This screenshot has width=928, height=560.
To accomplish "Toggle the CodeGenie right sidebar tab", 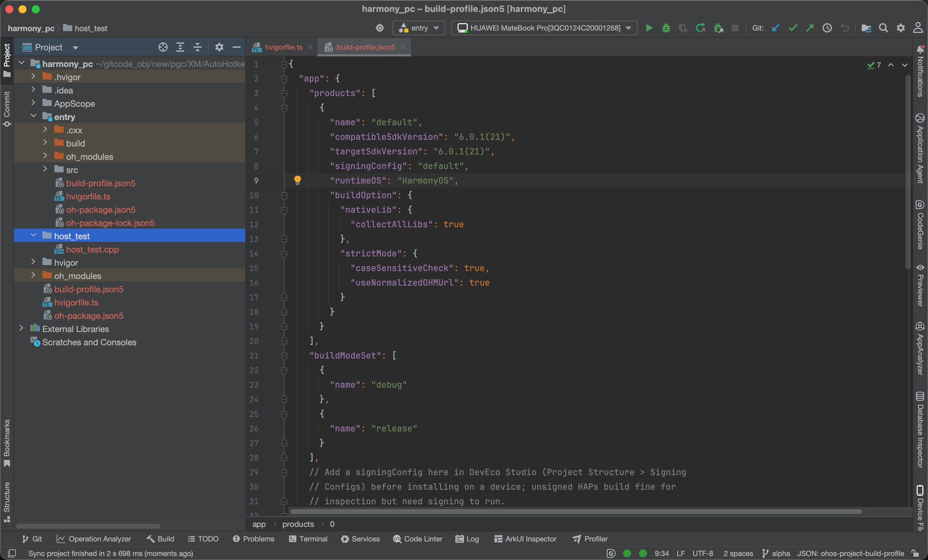I will [x=920, y=225].
